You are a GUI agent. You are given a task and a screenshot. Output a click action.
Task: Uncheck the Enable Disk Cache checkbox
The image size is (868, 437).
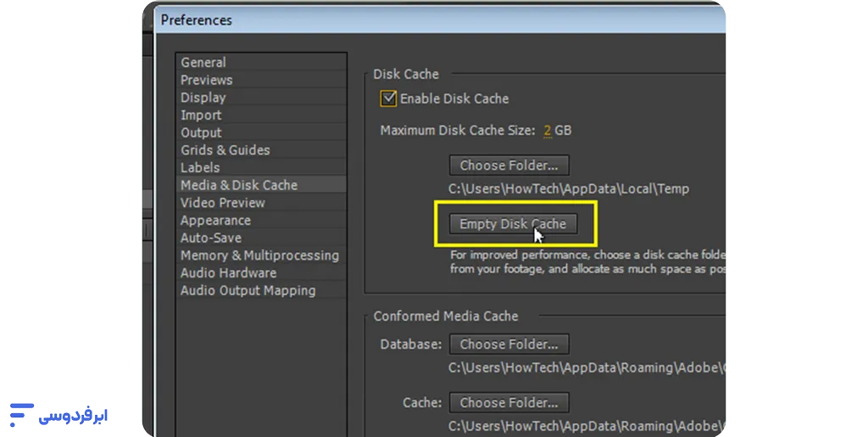[388, 98]
